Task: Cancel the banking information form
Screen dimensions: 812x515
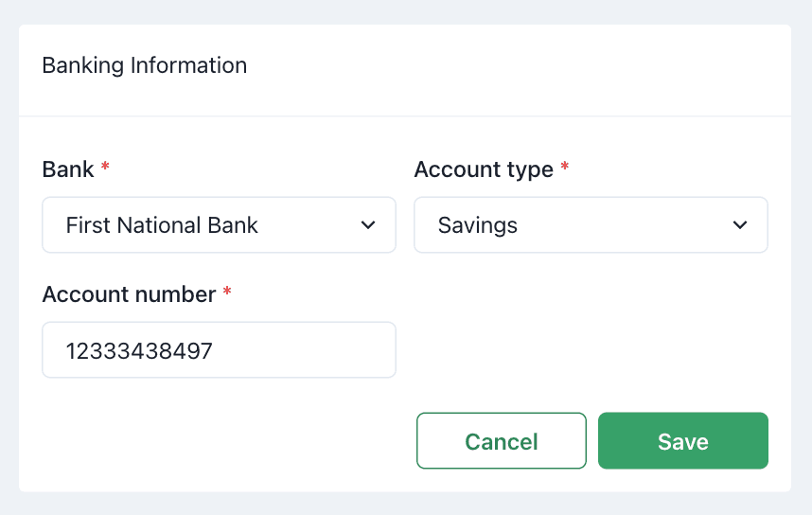Action: pyautogui.click(x=502, y=441)
